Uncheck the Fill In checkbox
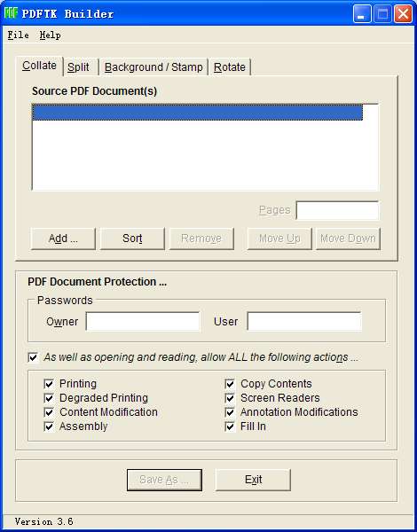The image size is (417, 532). pyautogui.click(x=230, y=426)
